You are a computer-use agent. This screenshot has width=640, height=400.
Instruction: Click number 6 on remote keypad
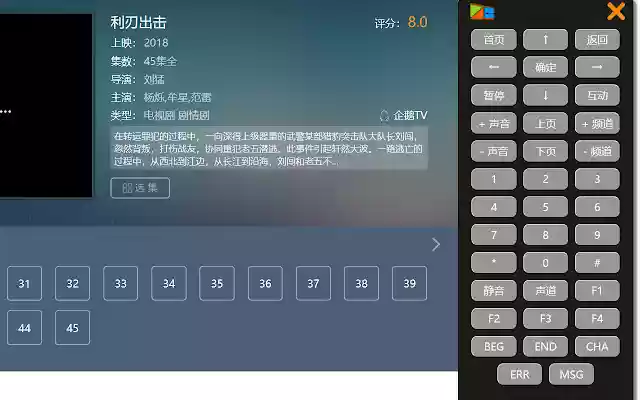pos(597,207)
